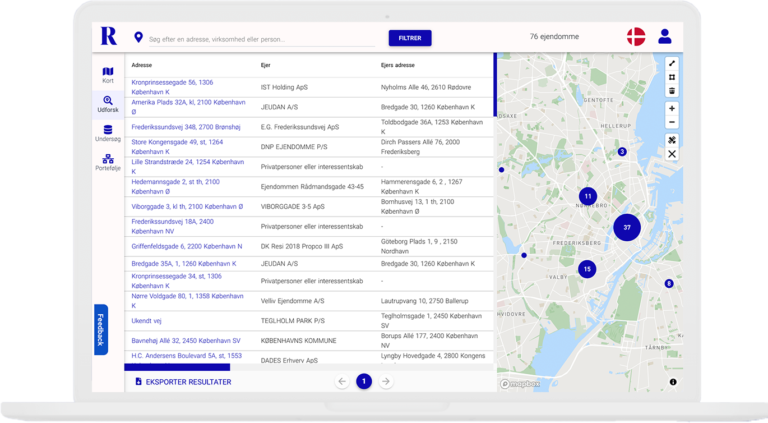
Task: Click the X icon in map controls
Action: [672, 154]
